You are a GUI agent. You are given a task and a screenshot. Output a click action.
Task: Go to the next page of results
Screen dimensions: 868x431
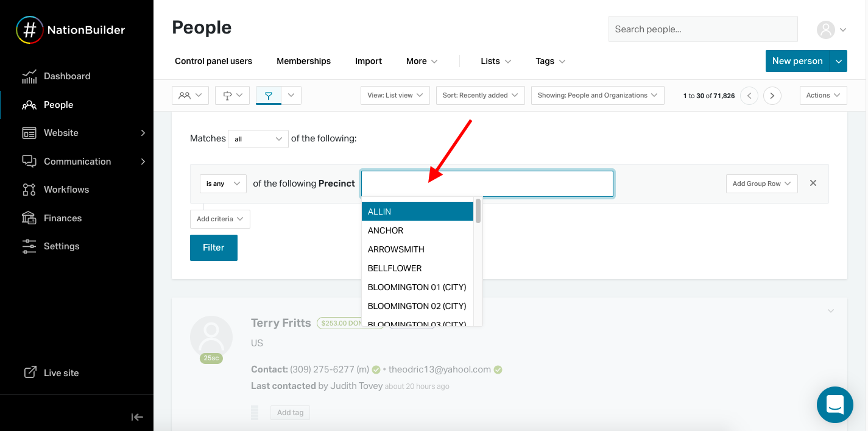(x=772, y=96)
